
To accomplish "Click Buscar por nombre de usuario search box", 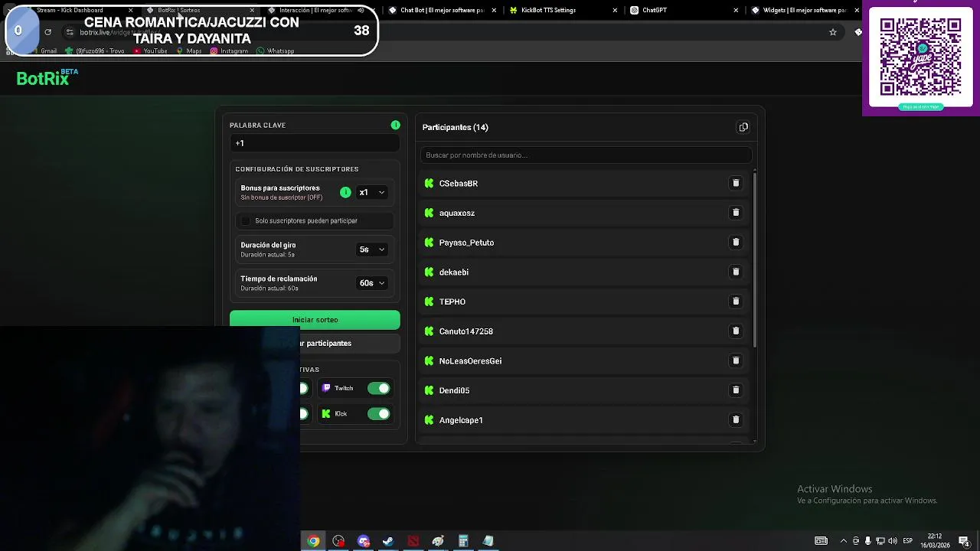I will [586, 155].
